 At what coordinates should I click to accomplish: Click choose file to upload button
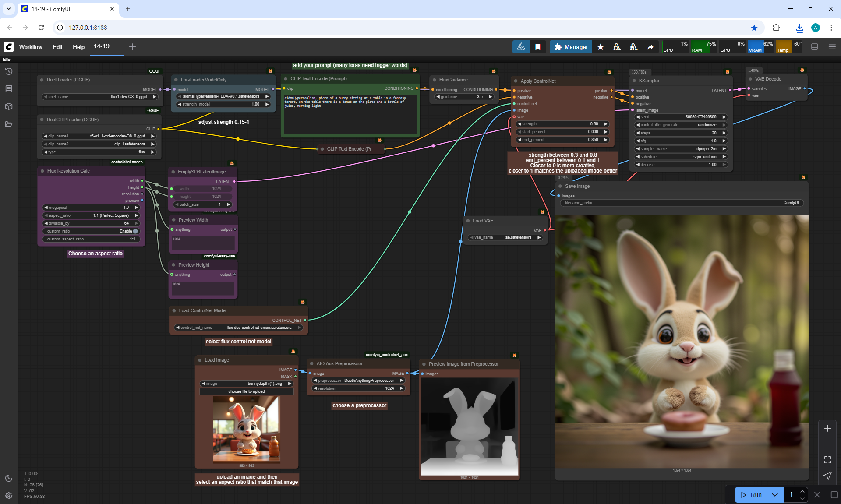[x=246, y=391]
